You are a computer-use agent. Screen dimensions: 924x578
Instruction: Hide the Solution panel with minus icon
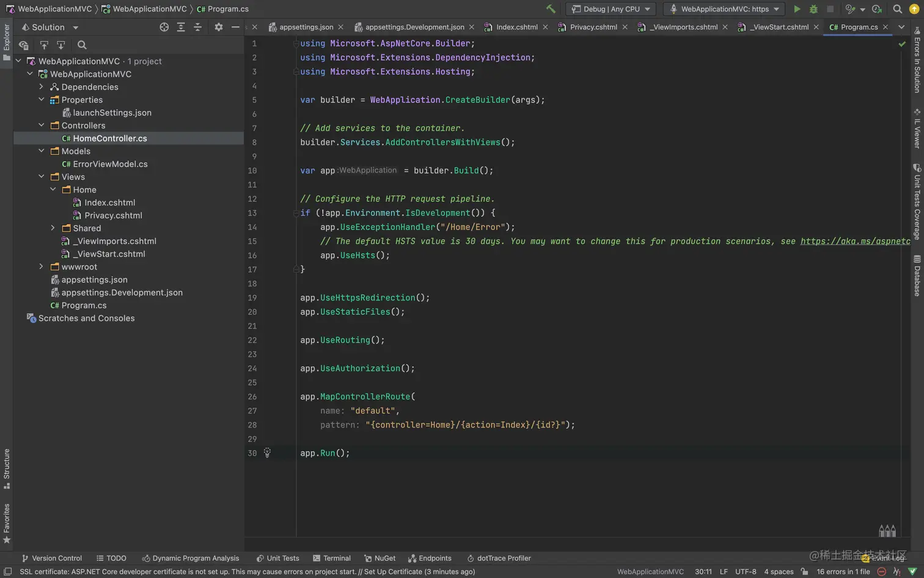click(x=235, y=27)
